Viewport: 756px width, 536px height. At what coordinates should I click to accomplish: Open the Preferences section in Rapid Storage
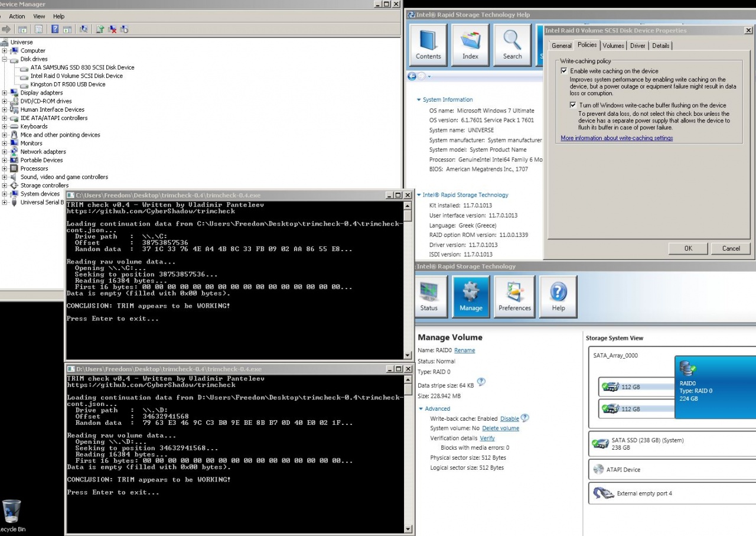click(514, 297)
